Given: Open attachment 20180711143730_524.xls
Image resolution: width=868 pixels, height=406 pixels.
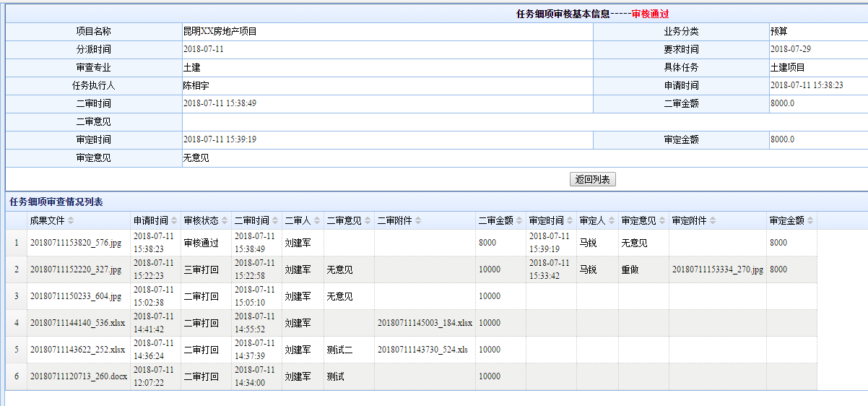Looking at the screenshot, I should pyautogui.click(x=422, y=350).
